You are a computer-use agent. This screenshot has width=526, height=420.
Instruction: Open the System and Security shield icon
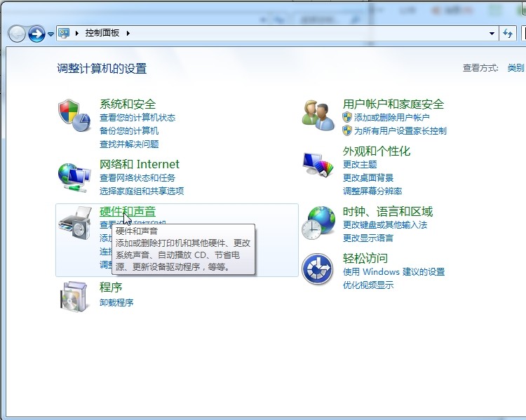pos(74,116)
